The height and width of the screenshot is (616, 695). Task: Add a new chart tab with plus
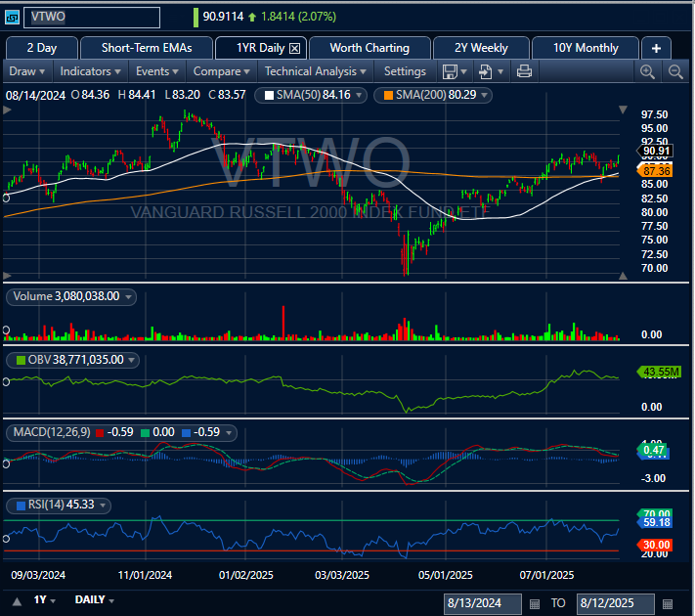pos(656,48)
